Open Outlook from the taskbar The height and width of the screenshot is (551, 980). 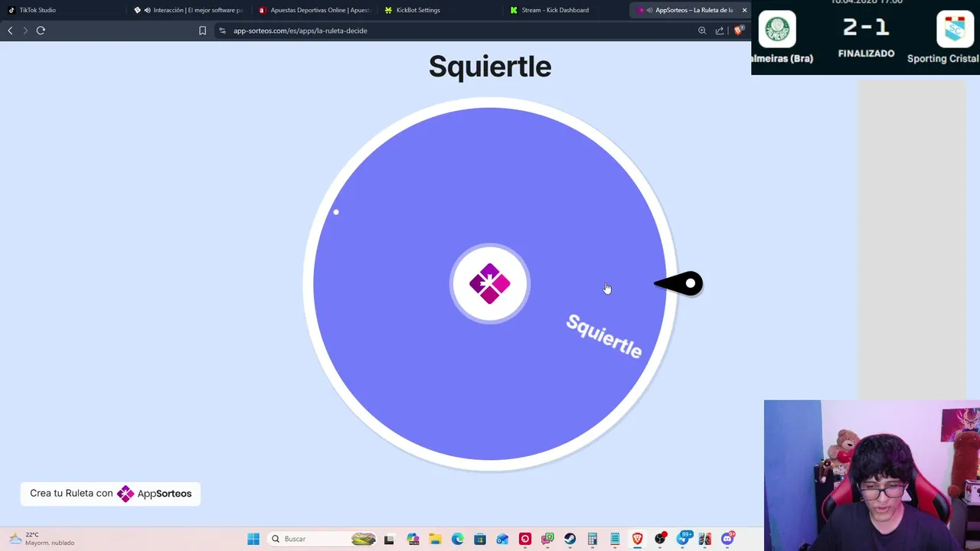[502, 540]
